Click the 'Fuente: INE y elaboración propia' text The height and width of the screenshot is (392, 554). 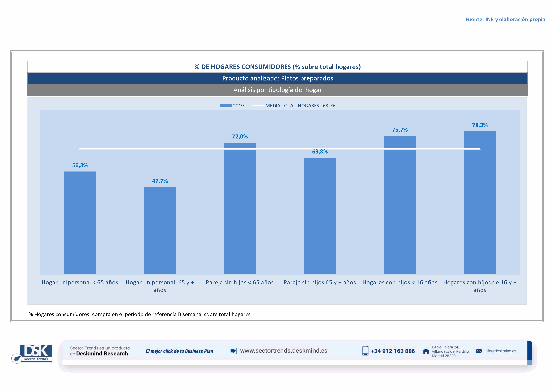pos(505,19)
